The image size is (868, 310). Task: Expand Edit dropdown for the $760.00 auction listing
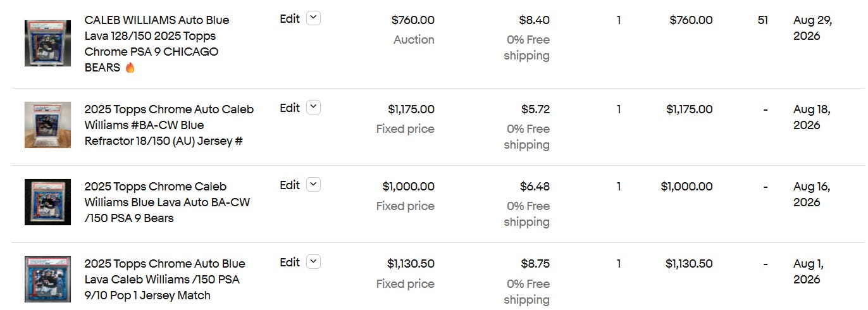pos(313,18)
